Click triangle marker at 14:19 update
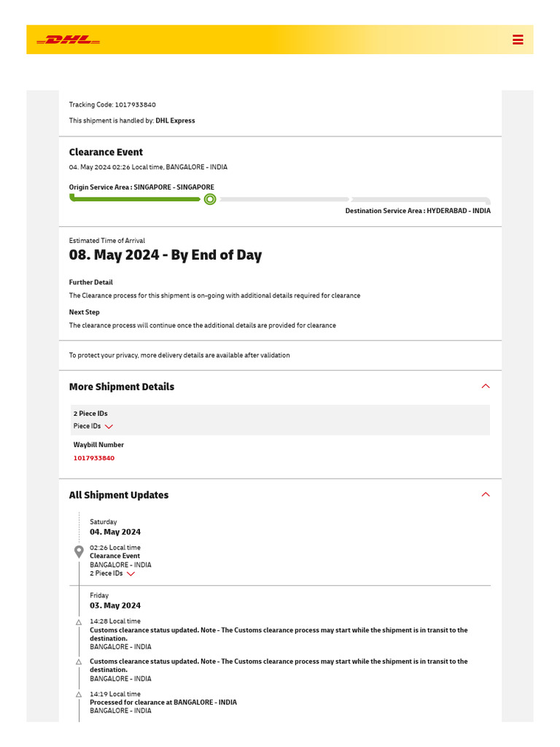This screenshot has height=747, width=560. (79, 694)
